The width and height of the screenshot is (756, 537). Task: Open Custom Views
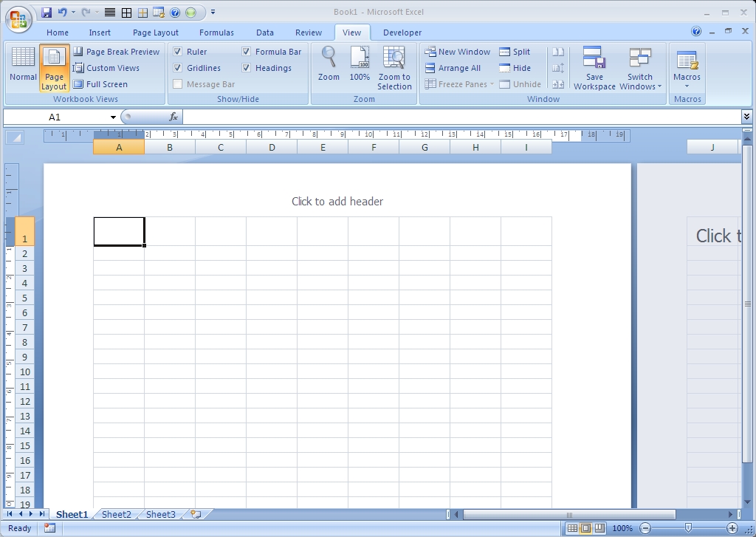click(106, 68)
